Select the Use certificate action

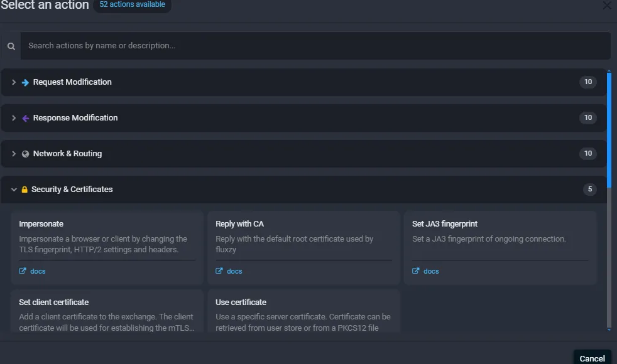303,311
